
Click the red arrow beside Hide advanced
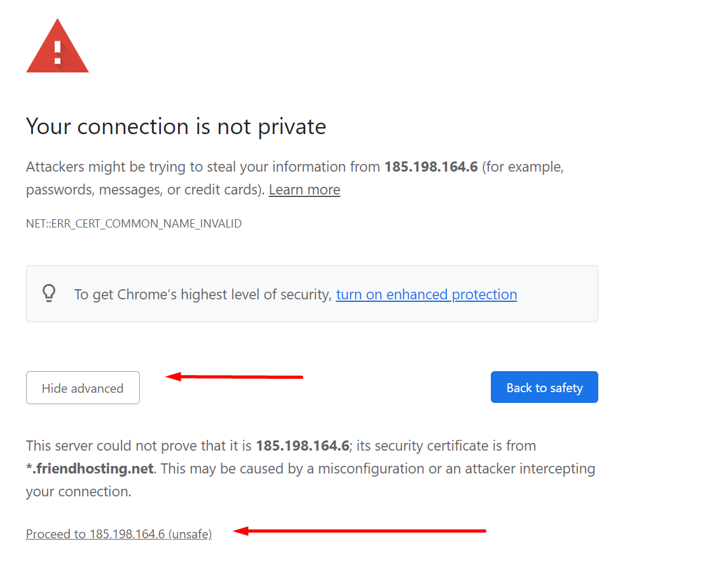234,376
